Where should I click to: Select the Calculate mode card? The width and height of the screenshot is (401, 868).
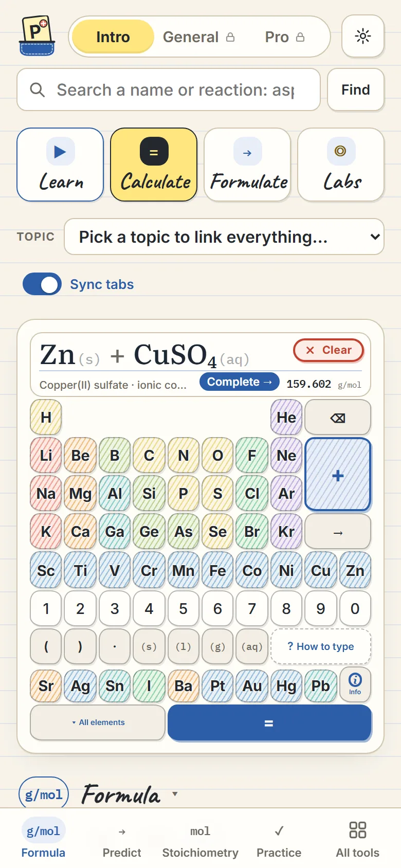coord(154,165)
